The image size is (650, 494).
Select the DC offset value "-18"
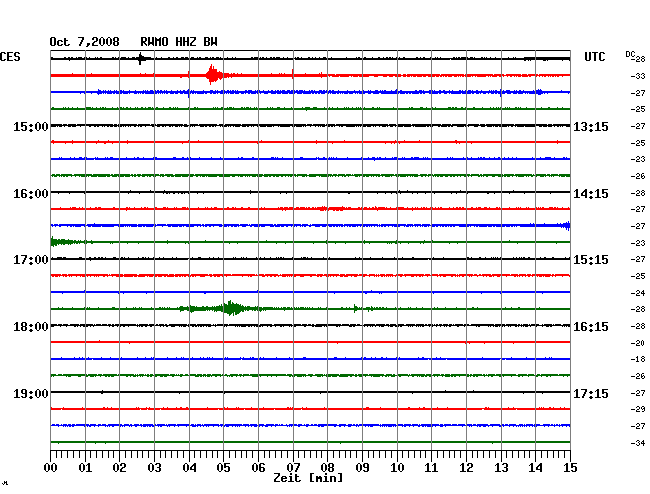click(x=638, y=359)
